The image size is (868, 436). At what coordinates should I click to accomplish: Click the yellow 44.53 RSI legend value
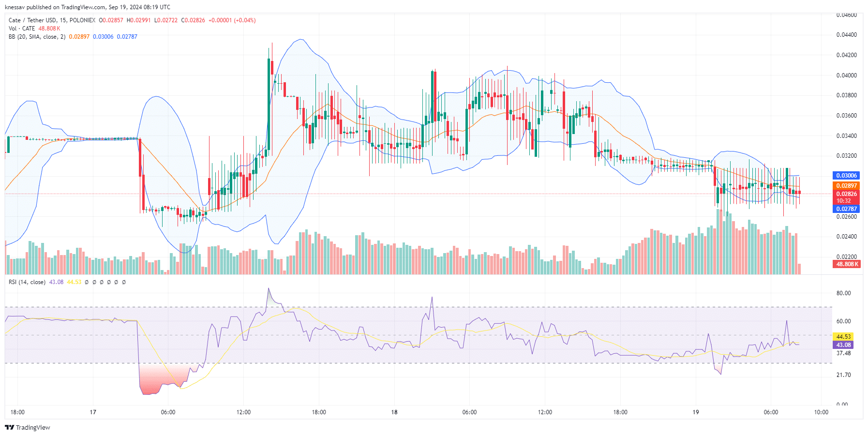point(74,282)
